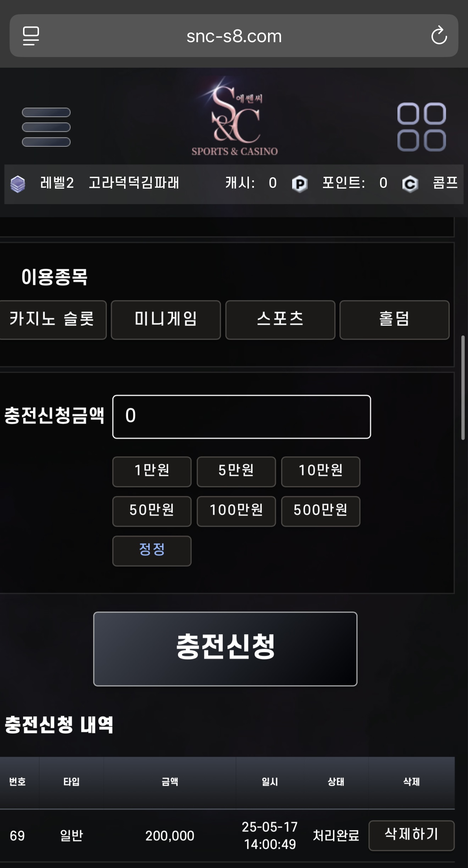The height and width of the screenshot is (868, 468).
Task: Add 1만원 to charge amount
Action: tap(152, 472)
